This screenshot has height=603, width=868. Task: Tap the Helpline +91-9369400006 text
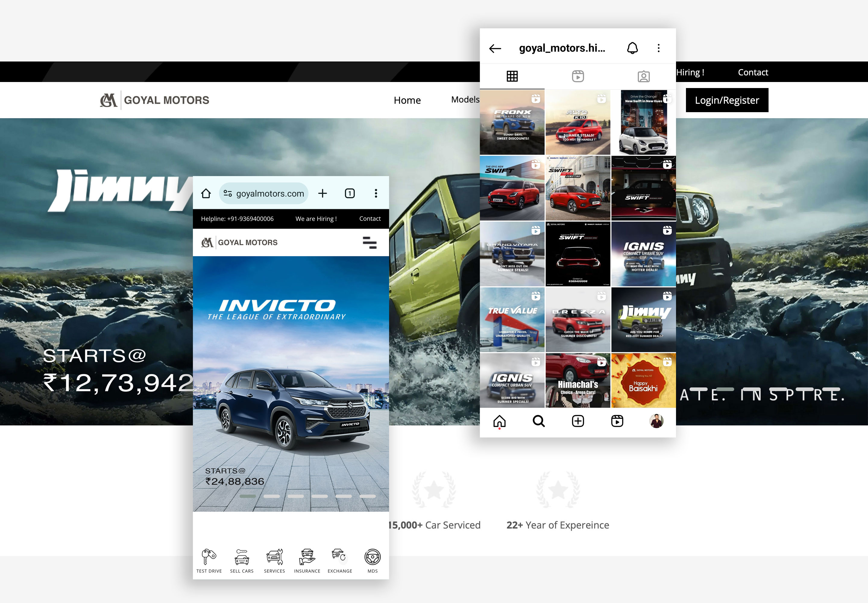pyautogui.click(x=237, y=219)
